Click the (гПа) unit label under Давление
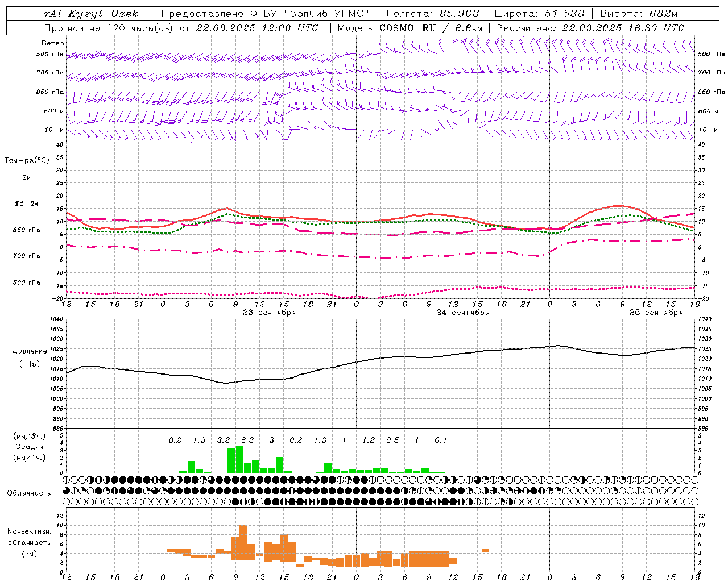Viewport: 728px width, 582px height. pyautogui.click(x=30, y=364)
